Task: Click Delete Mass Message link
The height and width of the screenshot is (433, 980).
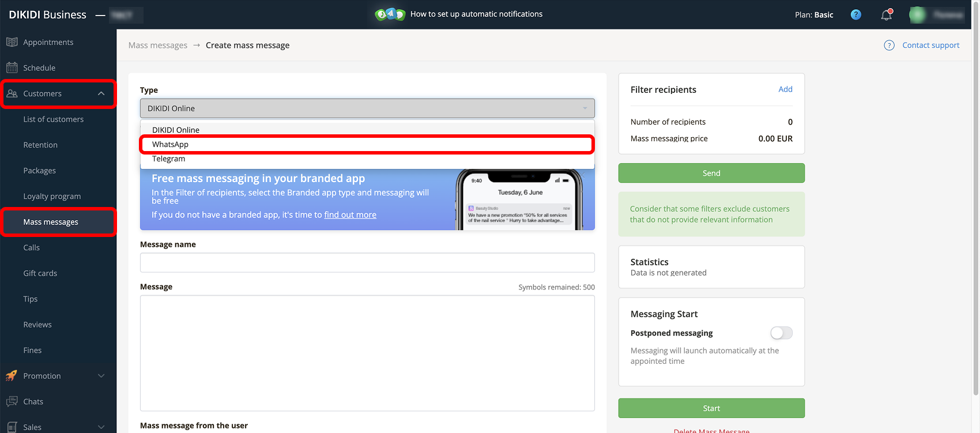Action: (711, 431)
